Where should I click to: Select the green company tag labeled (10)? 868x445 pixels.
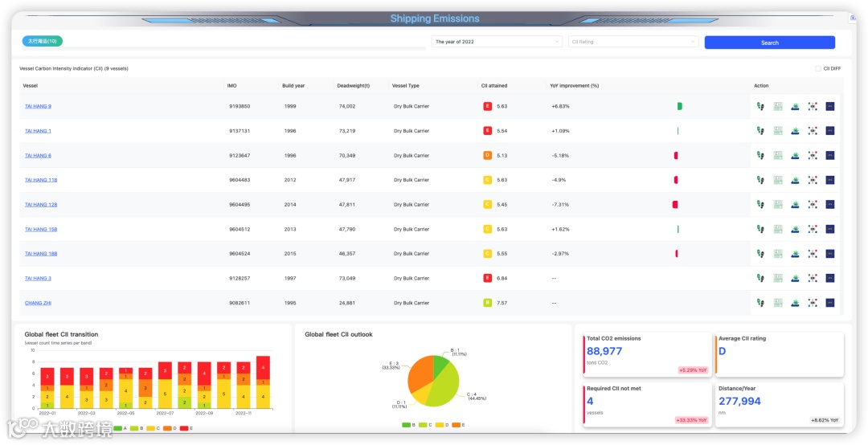click(x=43, y=41)
